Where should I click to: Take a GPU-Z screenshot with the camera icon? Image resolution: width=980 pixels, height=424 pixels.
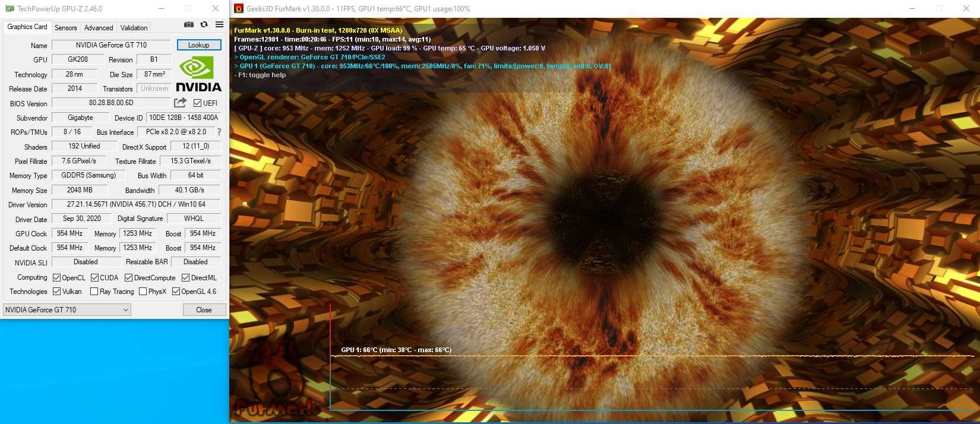pos(188,25)
